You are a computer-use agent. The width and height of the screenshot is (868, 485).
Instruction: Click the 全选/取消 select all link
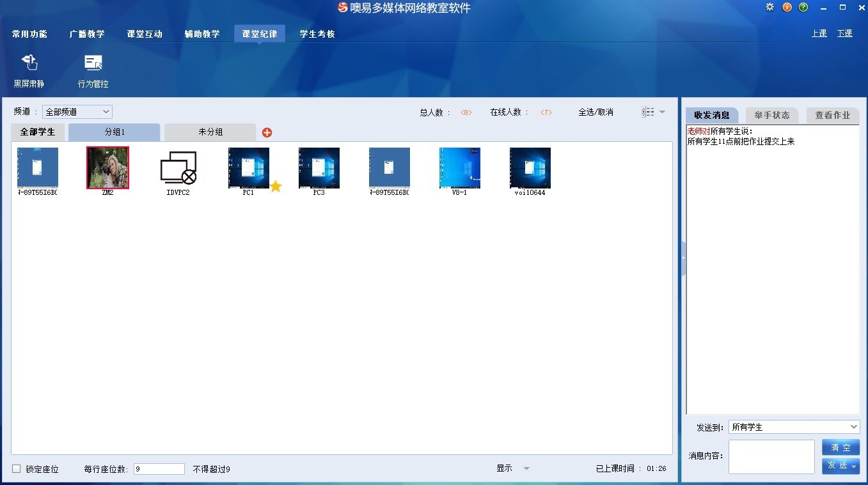click(596, 112)
